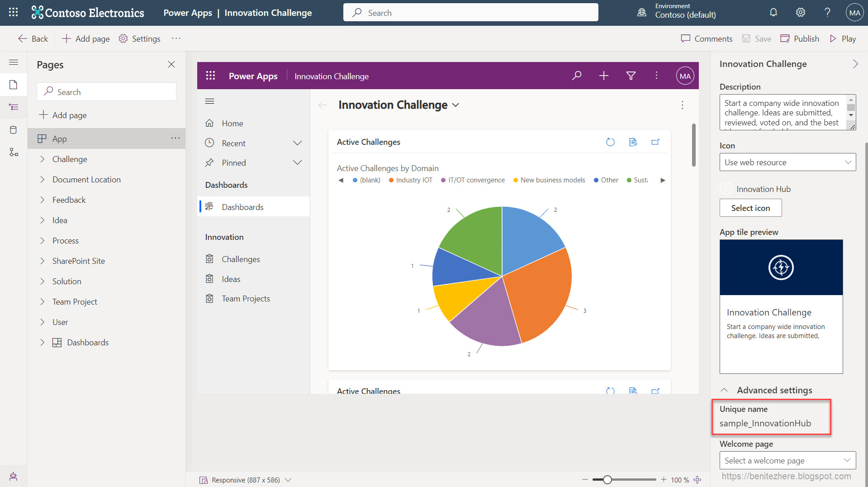868x487 pixels.
Task: Collapse the properties pane chevron
Action: click(x=855, y=64)
